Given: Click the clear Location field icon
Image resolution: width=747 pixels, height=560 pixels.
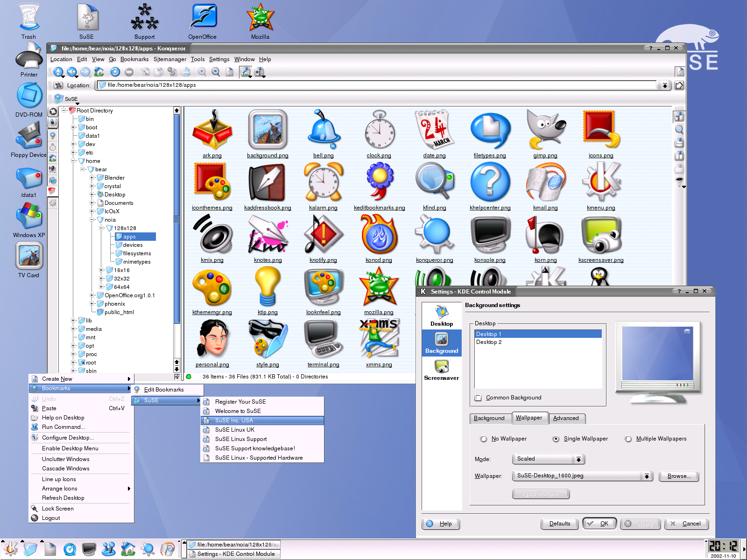Looking at the screenshot, I should click(58, 85).
